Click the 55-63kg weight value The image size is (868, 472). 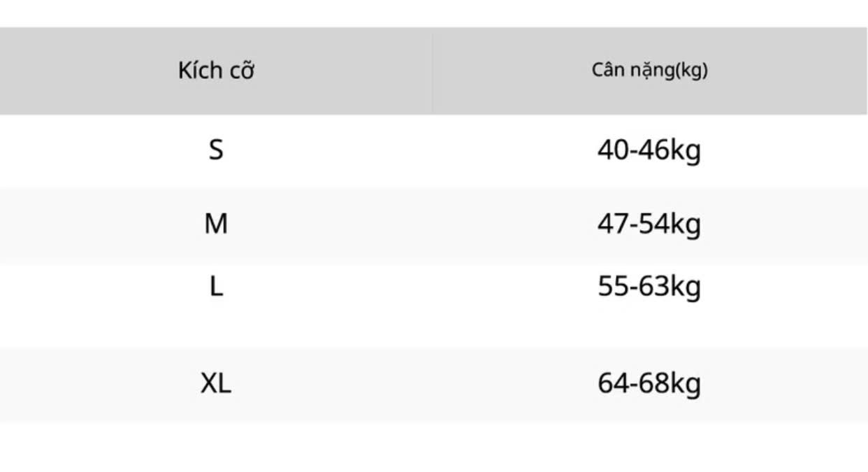pos(649,287)
